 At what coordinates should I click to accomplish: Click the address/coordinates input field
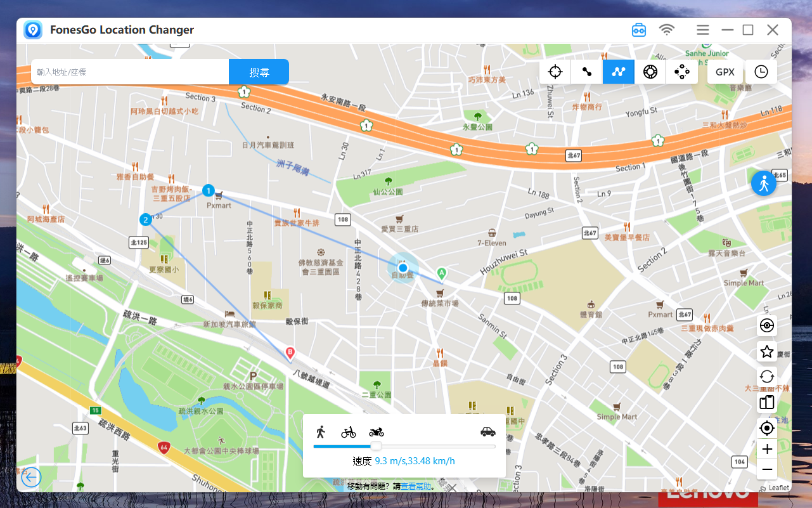(130, 72)
